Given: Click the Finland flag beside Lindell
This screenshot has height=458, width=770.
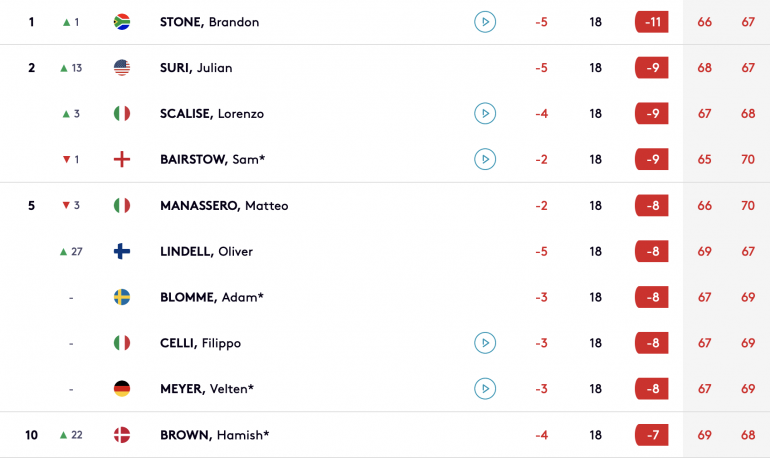Looking at the screenshot, I should 122,251.
